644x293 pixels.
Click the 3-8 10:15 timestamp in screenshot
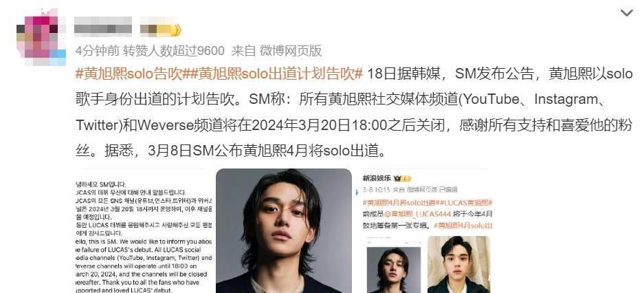tap(376, 190)
